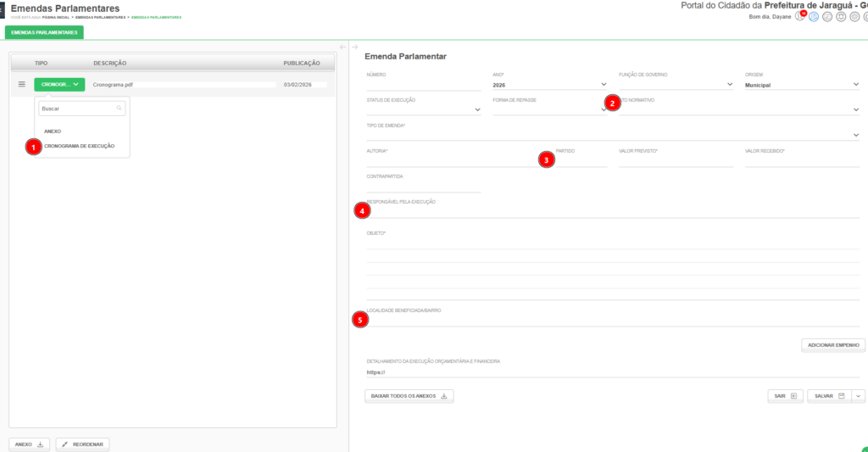Click the right arrow above the form
This screenshot has height=452, width=868.
click(354, 47)
